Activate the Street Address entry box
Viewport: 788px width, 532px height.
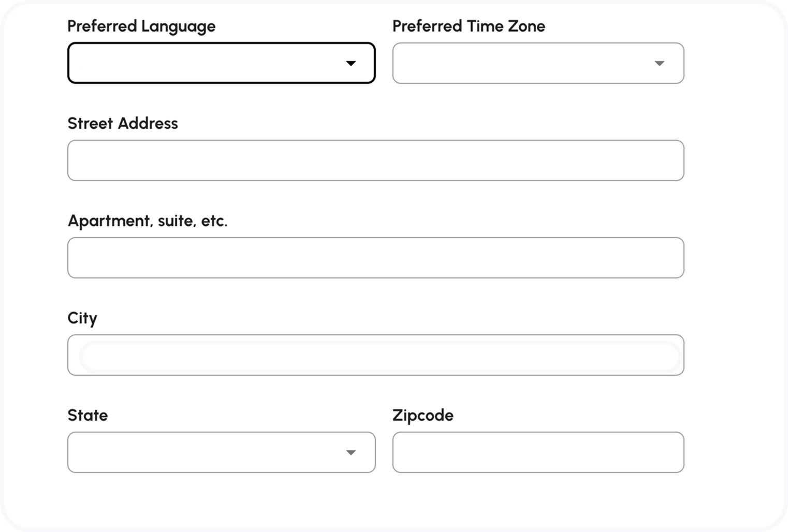(375, 160)
